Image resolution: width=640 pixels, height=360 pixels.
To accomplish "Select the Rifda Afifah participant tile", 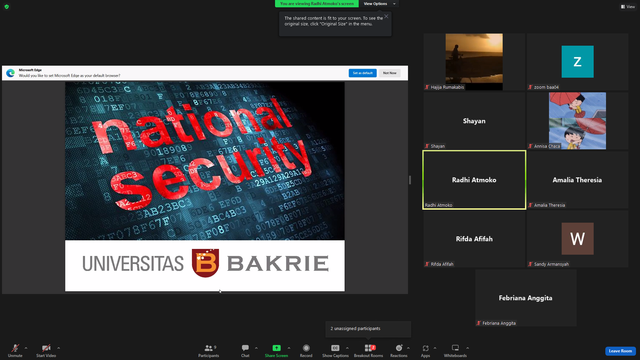I will [x=474, y=239].
